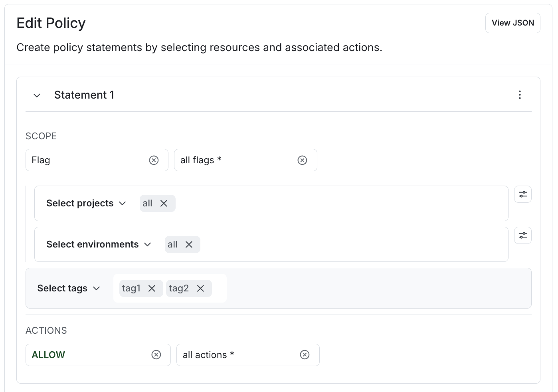Remove the tag2 chip

click(x=200, y=289)
